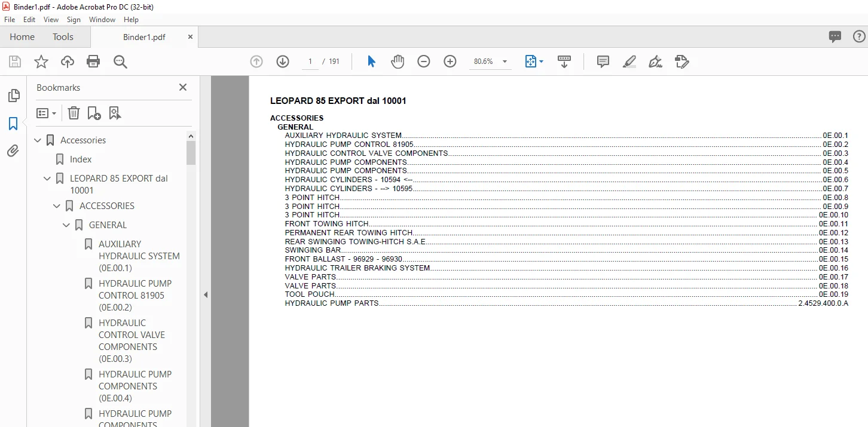The height and width of the screenshot is (427, 868).
Task: Zoom in with plus button
Action: point(450,62)
